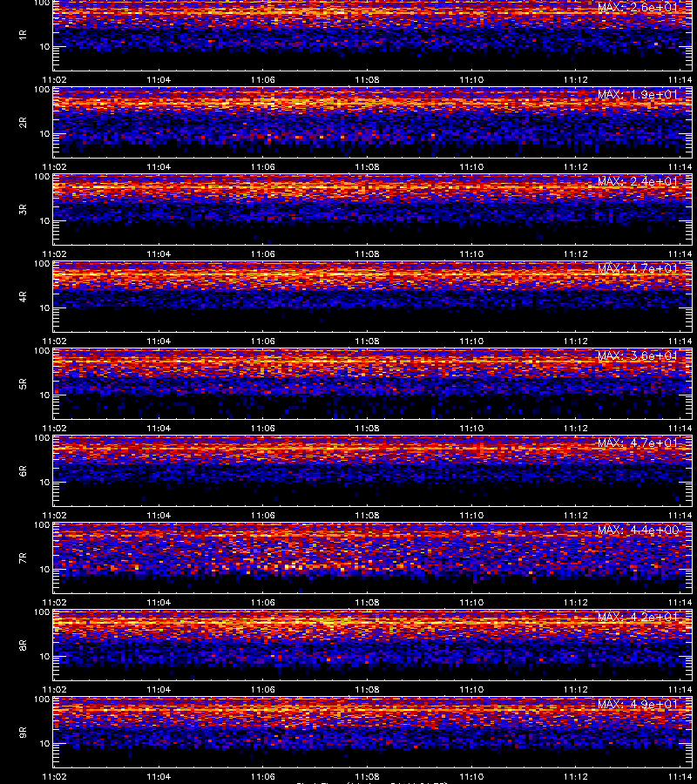
Task: Select the 'MAX: 2.6e+01' readout in 1R panel
Action: click(638, 8)
